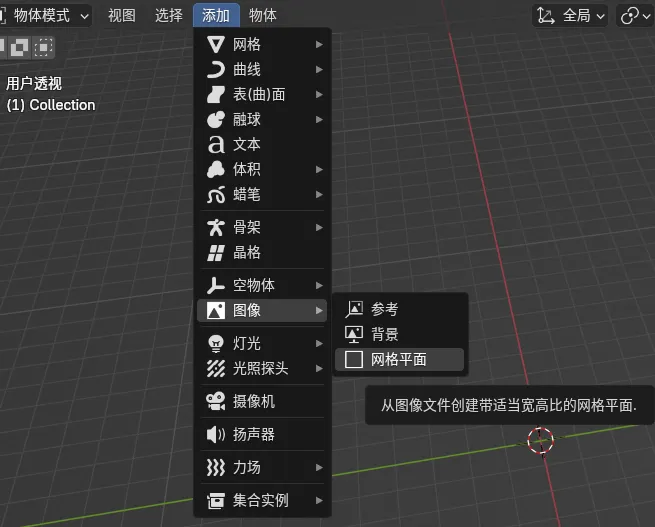Click the Camera (摄像机) icon
Image resolution: width=655 pixels, height=527 pixels.
tap(216, 401)
